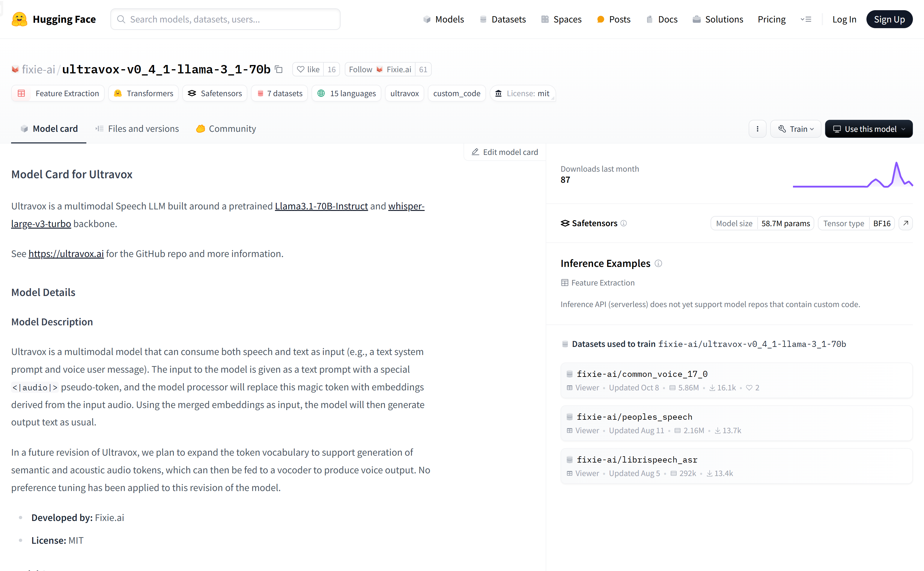The height and width of the screenshot is (571, 924).
Task: Expand the three-dot options menu
Action: tap(758, 129)
